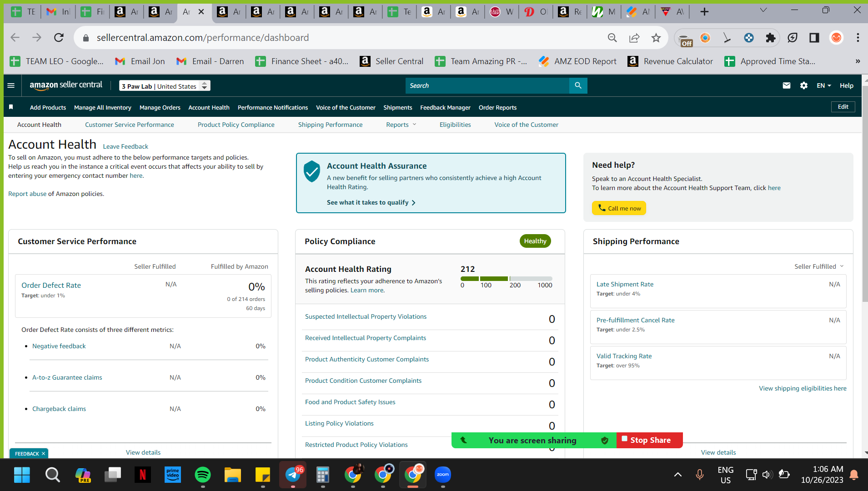Open File Explorer from the taskbar
The image size is (868, 491).
point(232,475)
